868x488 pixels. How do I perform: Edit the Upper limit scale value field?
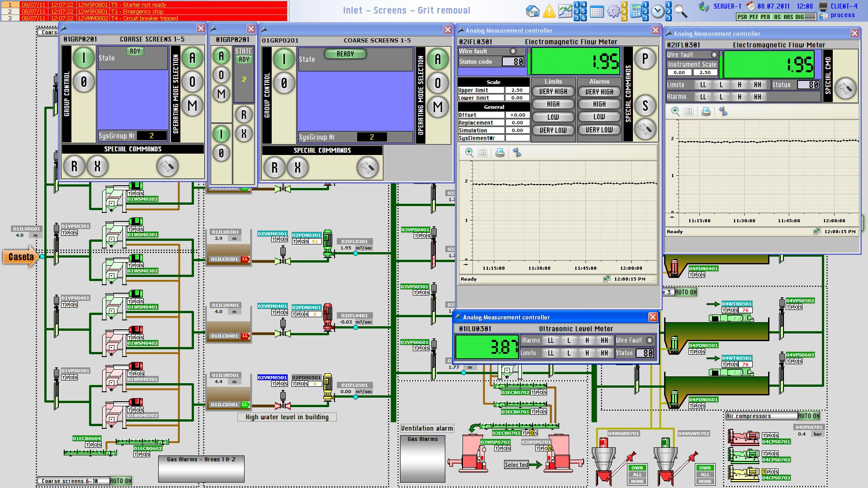[x=517, y=90]
